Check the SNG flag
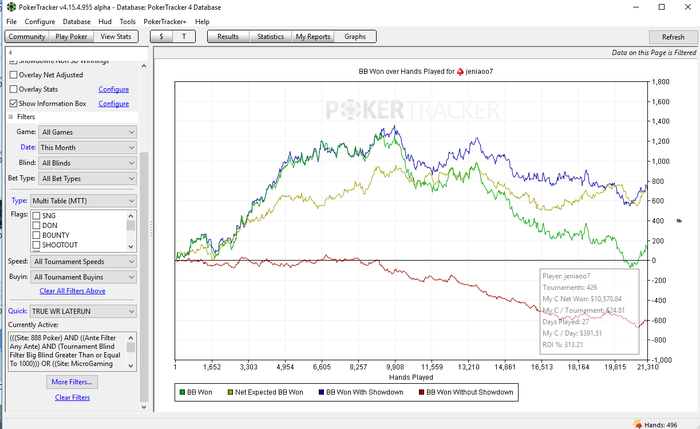 pyautogui.click(x=36, y=216)
